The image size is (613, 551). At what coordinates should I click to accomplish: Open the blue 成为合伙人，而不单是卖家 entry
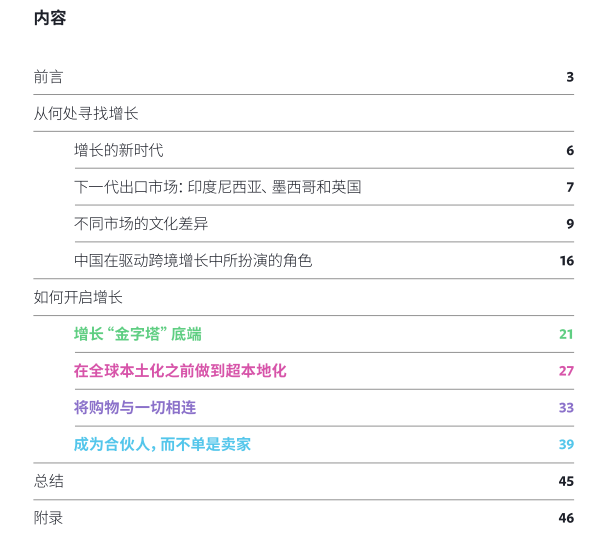point(162,444)
